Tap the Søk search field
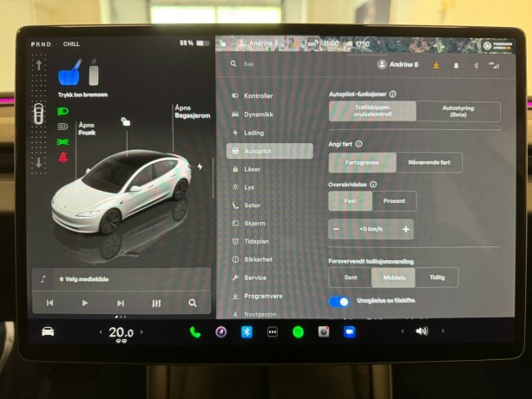Image resolution: width=532 pixels, height=399 pixels. point(249,64)
